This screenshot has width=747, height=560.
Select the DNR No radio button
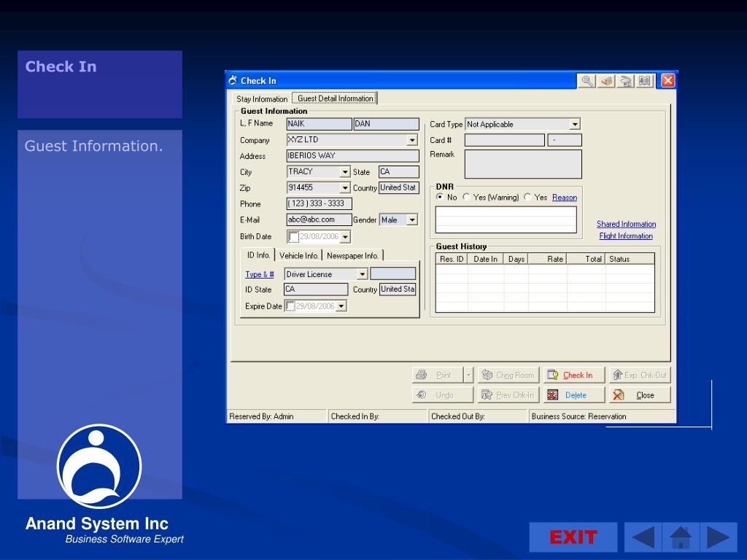click(x=440, y=197)
